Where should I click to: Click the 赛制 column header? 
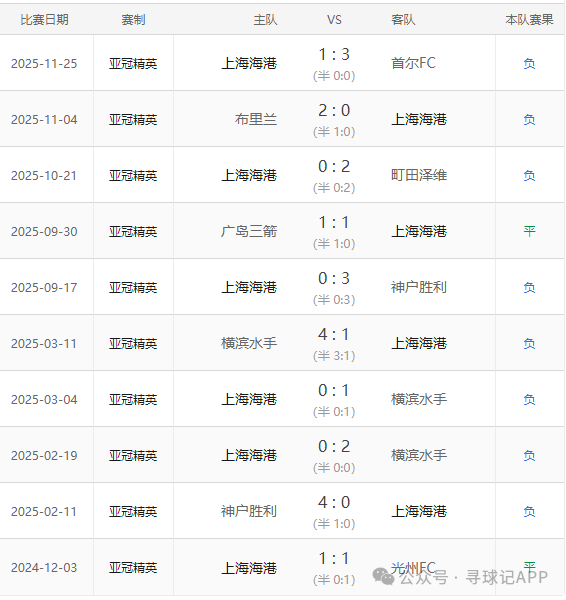133,20
